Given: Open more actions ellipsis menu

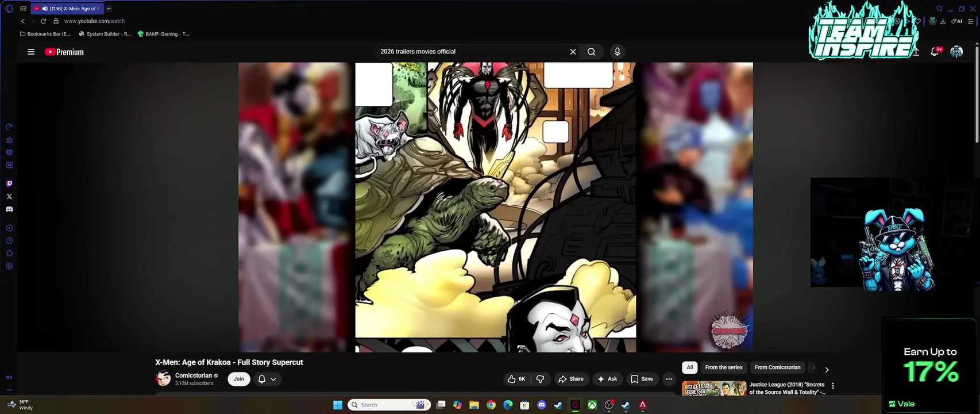Looking at the screenshot, I should point(669,379).
